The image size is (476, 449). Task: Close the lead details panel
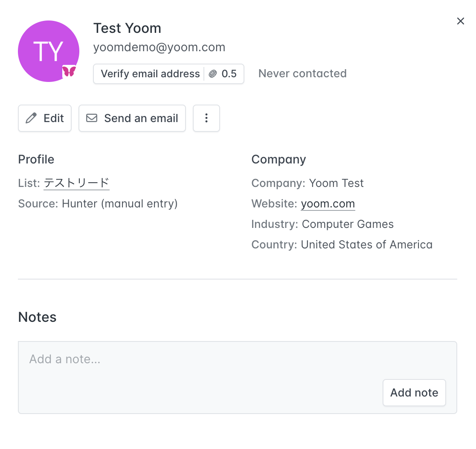pyautogui.click(x=460, y=21)
